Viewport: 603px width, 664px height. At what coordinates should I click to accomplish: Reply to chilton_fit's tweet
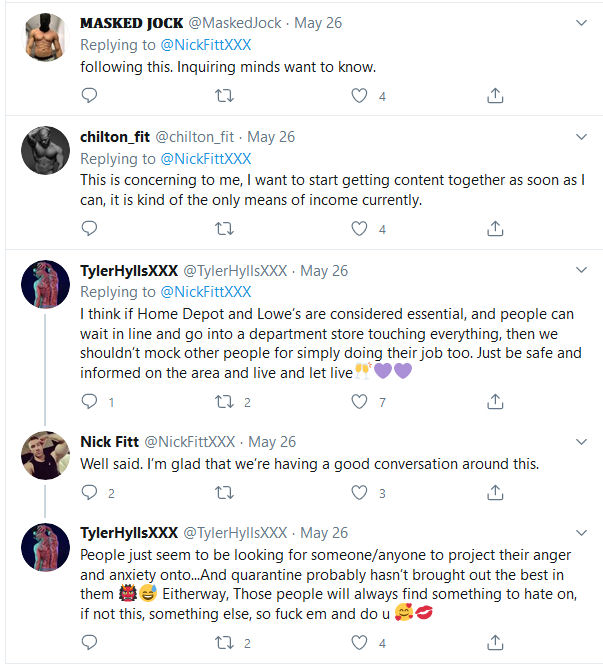coord(89,228)
